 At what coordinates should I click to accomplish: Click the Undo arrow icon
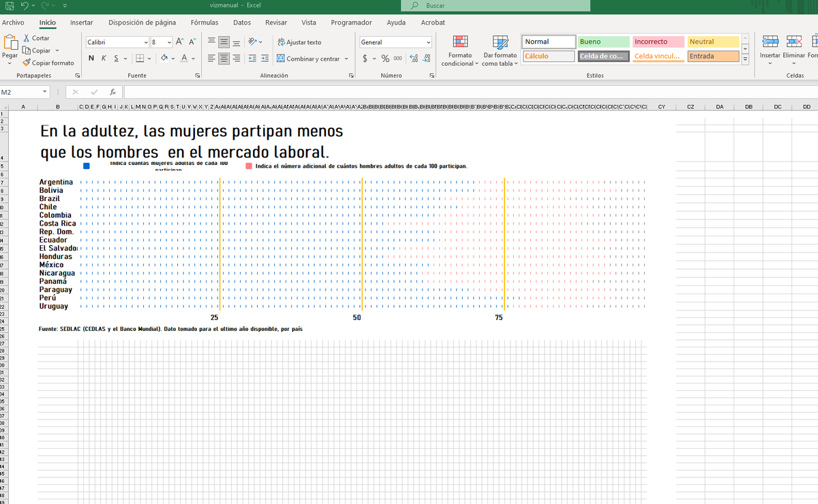tap(25, 5)
